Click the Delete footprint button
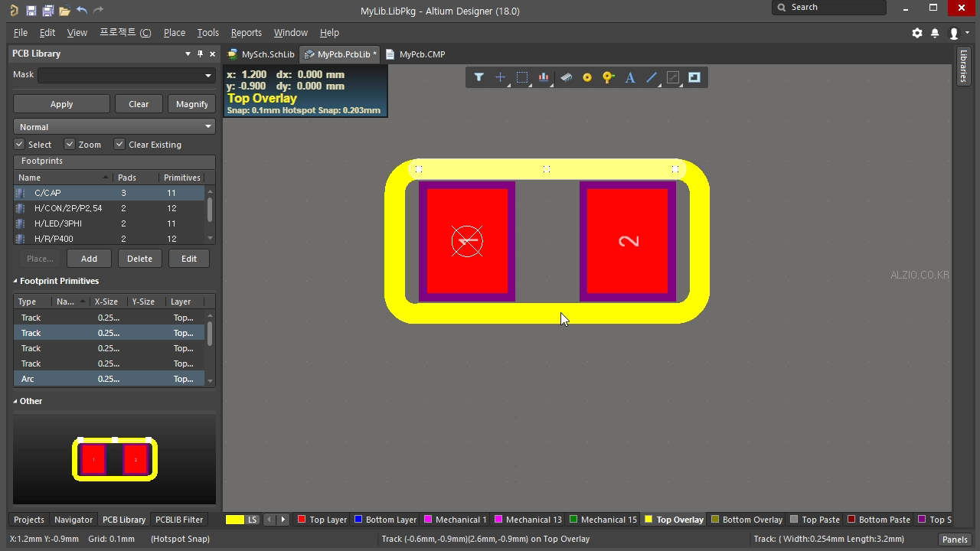 coord(139,259)
